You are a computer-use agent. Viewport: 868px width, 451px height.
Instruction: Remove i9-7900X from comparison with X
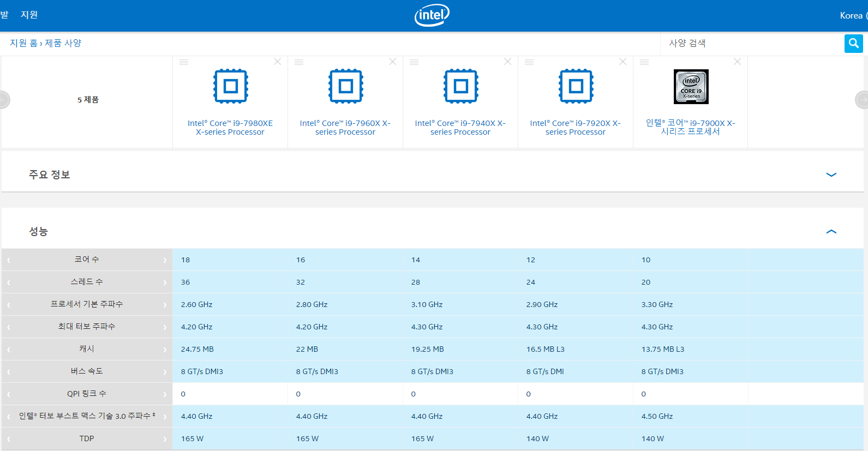pyautogui.click(x=738, y=62)
